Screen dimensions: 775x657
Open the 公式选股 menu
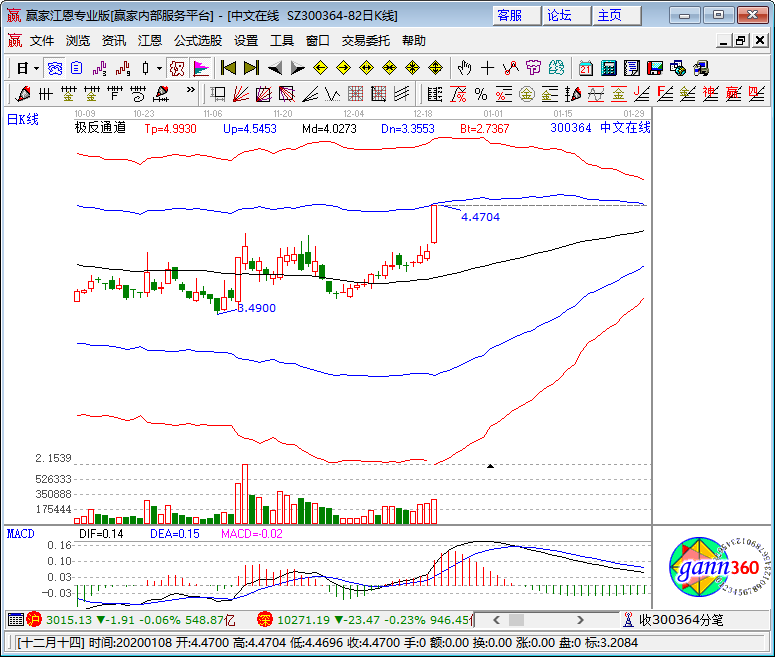[198, 41]
